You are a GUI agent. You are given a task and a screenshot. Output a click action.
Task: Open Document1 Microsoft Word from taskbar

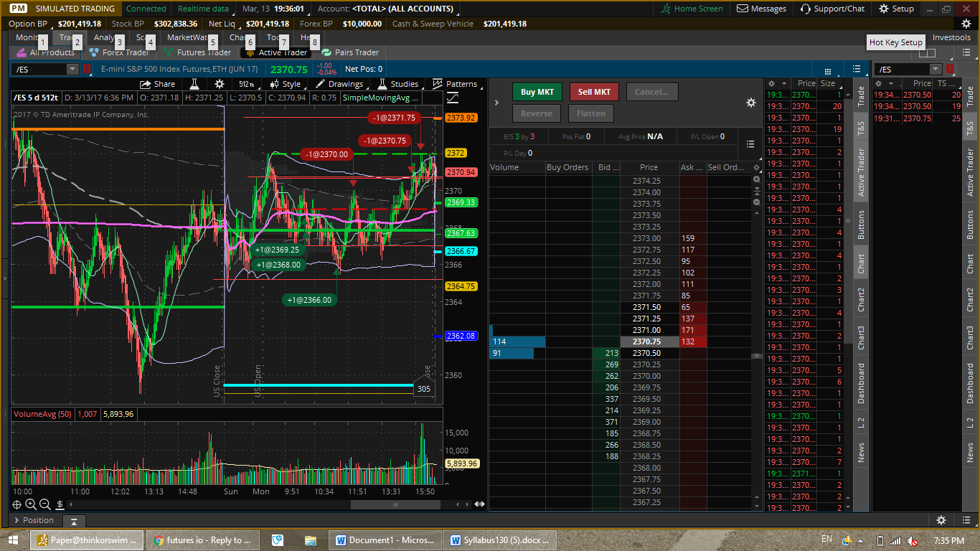coord(385,540)
